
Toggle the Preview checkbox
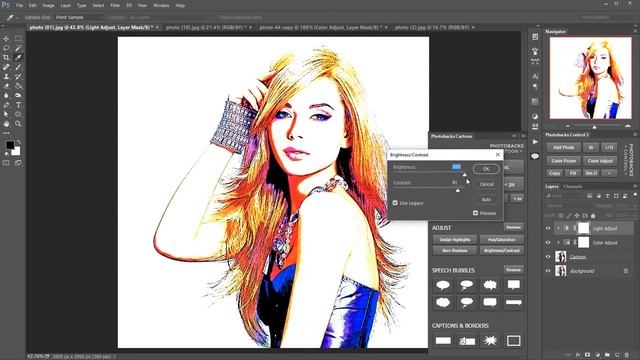476,213
